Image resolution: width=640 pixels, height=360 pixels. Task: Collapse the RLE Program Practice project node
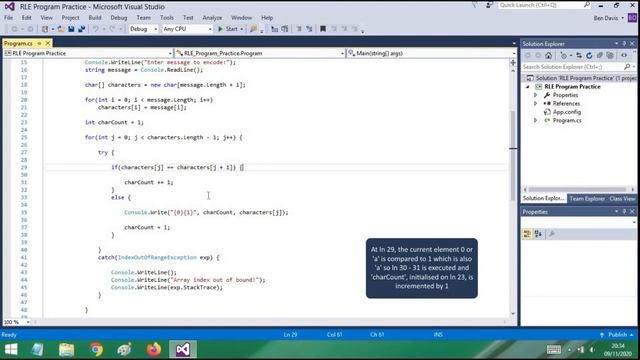(x=528, y=87)
